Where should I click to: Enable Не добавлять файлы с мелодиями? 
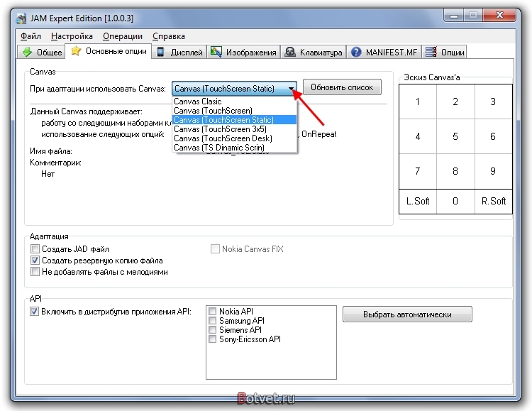(x=35, y=272)
